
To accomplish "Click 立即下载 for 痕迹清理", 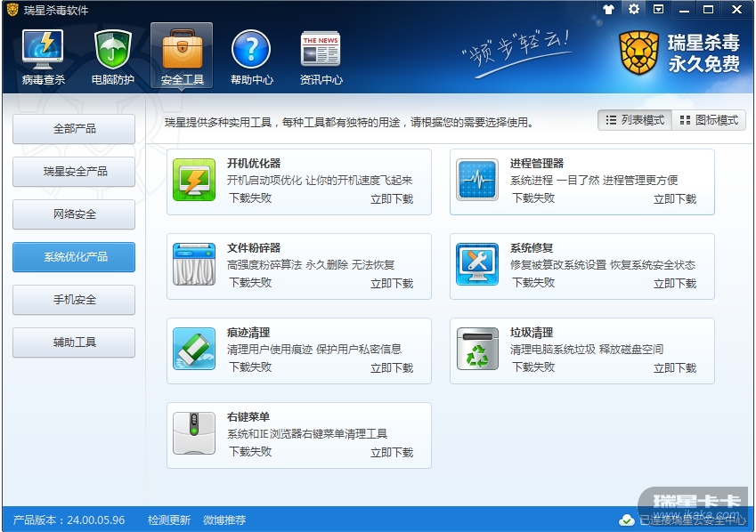I will click(x=392, y=368).
